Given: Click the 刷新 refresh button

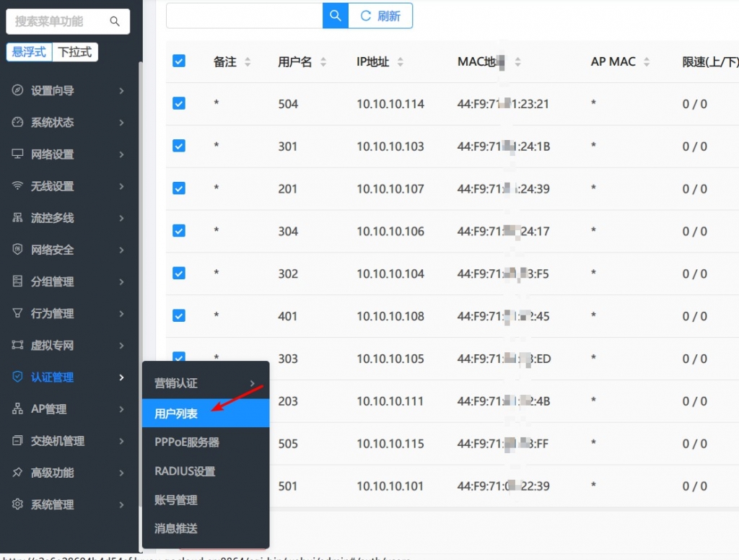Looking at the screenshot, I should coord(380,16).
